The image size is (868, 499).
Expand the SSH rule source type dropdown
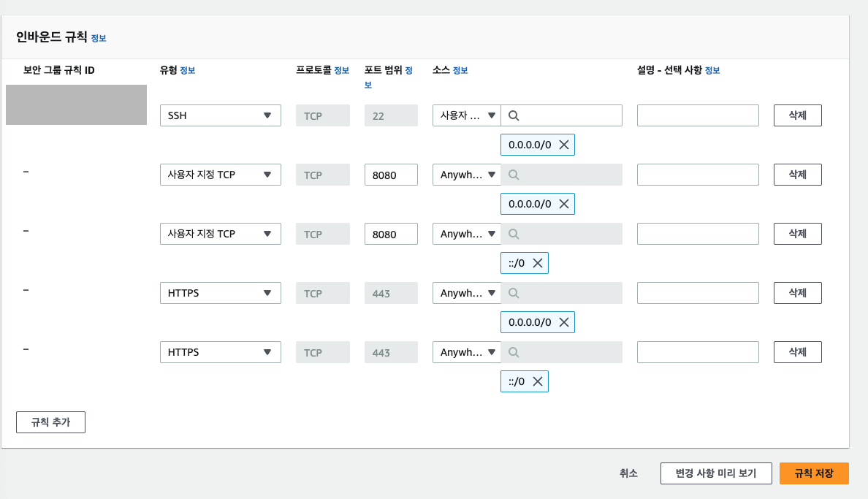467,115
